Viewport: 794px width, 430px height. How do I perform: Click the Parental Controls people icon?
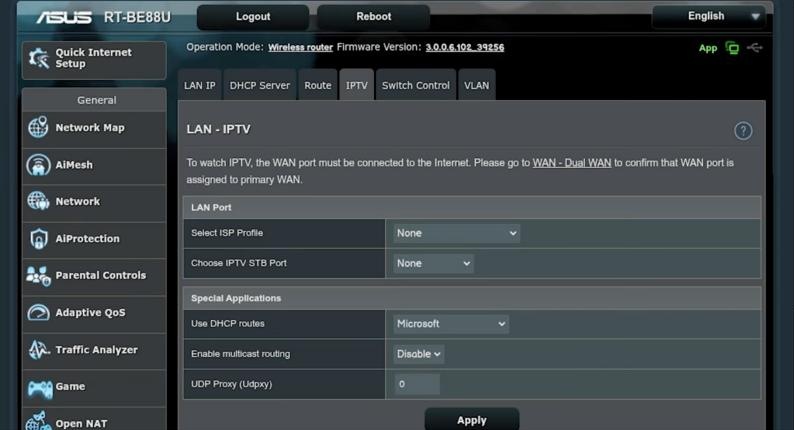[x=38, y=276]
